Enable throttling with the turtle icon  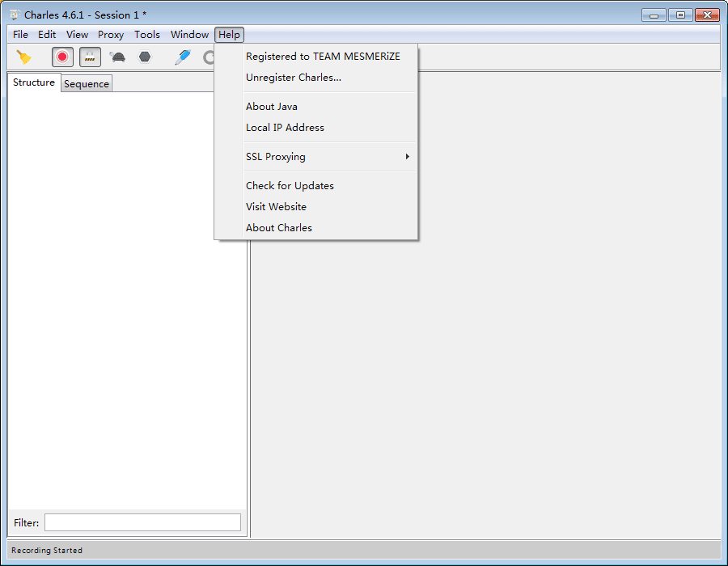pyautogui.click(x=117, y=57)
